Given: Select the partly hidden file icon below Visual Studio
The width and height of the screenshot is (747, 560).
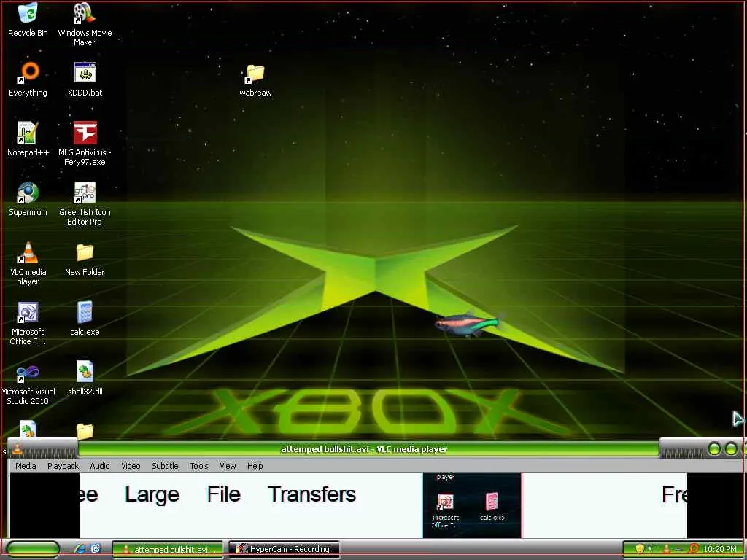Looking at the screenshot, I should coord(28,429).
